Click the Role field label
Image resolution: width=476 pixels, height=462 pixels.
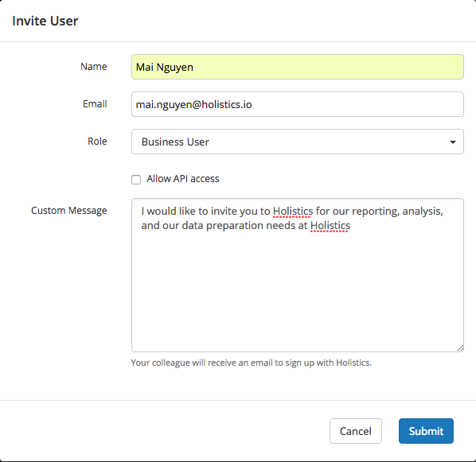97,141
